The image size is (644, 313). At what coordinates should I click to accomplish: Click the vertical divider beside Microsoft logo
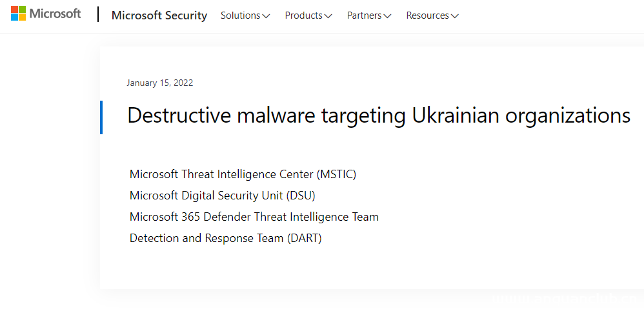point(98,14)
